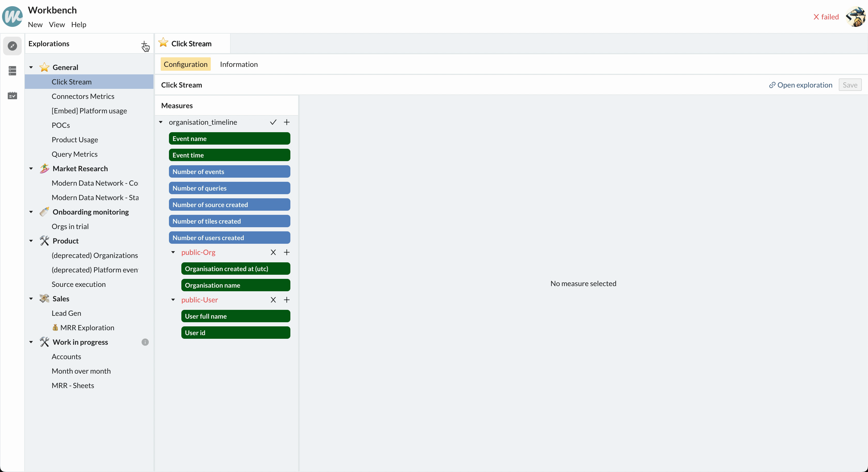Click the plus icon beside Explorations header
The height and width of the screenshot is (472, 868).
(144, 44)
